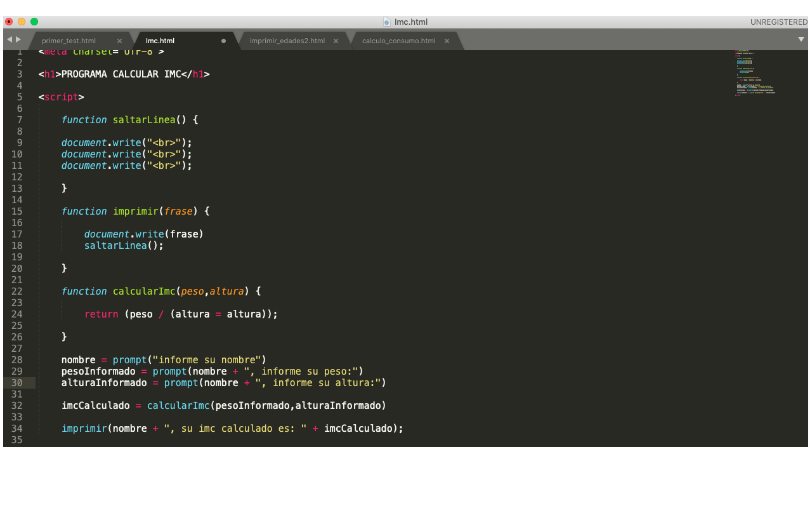812x508 pixels.
Task: Click the unsaved dot on Imc.html tab
Action: point(223,41)
